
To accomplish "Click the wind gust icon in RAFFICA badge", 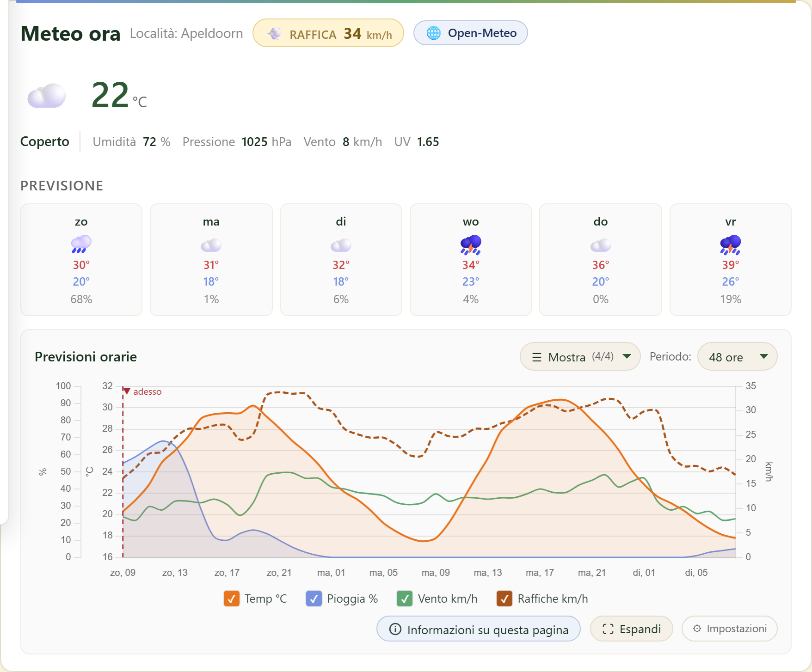I will point(274,33).
